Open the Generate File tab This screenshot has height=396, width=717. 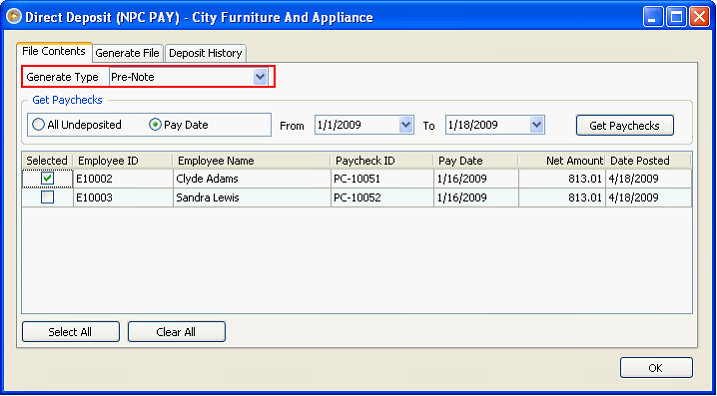point(128,54)
